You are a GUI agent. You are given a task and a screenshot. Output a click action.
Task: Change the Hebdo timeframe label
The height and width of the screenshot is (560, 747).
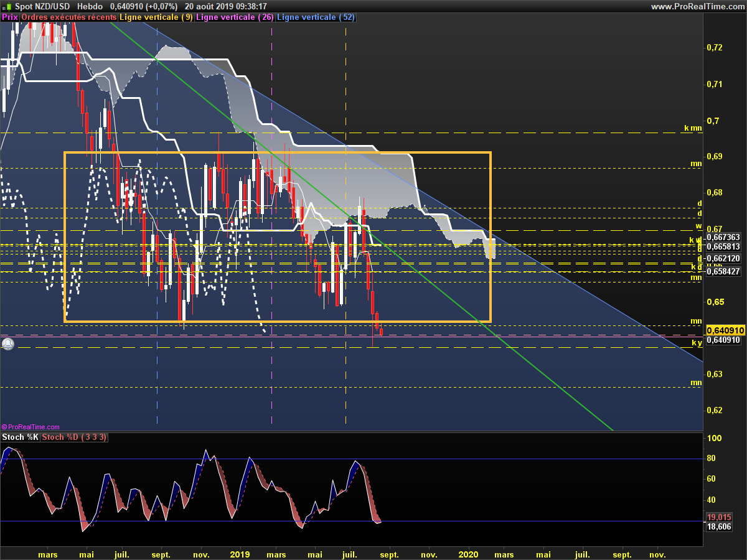pos(90,6)
